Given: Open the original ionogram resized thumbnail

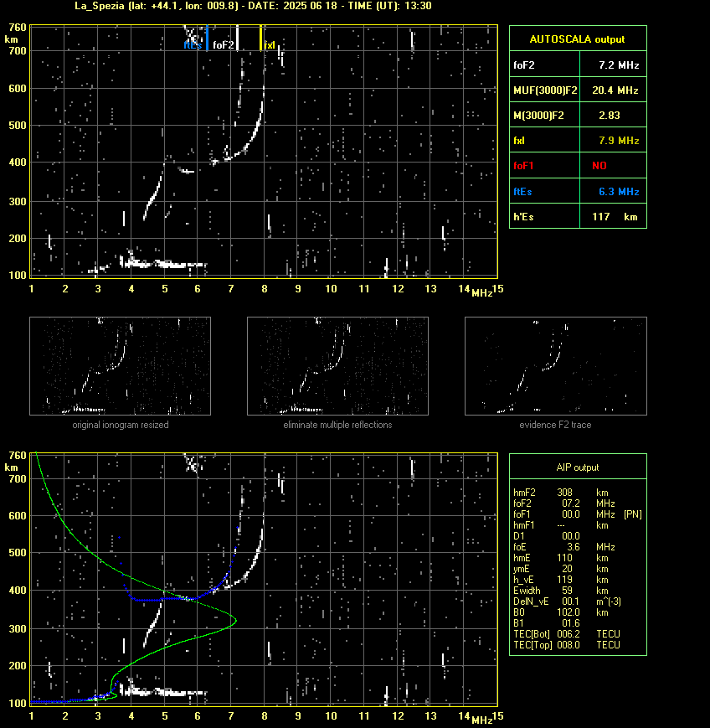Looking at the screenshot, I should 121,366.
